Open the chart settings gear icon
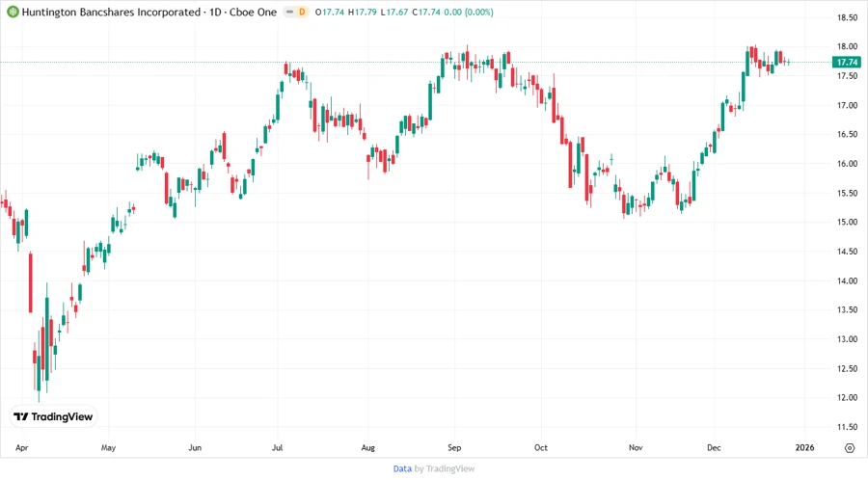Screen dimensions: 868x480 coord(850,448)
